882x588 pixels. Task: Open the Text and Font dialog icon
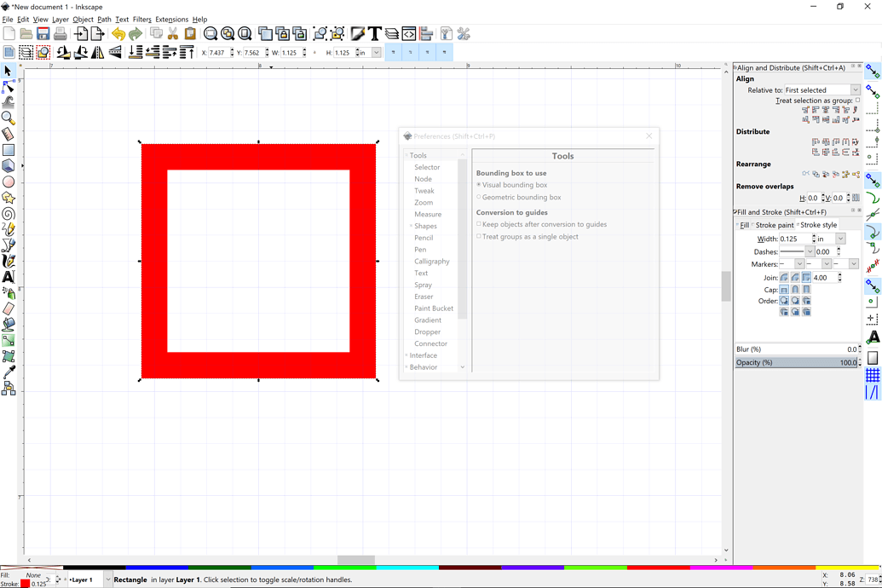375,34
